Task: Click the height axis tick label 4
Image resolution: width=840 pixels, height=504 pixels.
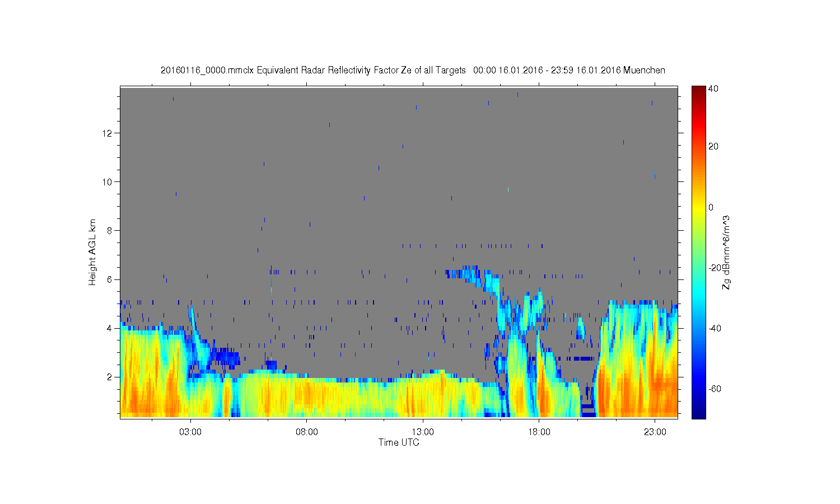Action: [110, 328]
